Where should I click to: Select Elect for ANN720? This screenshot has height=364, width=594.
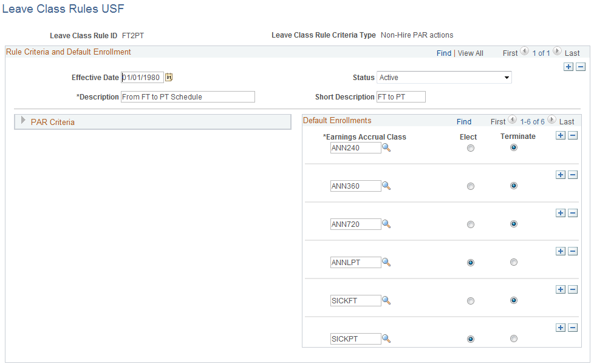click(471, 224)
